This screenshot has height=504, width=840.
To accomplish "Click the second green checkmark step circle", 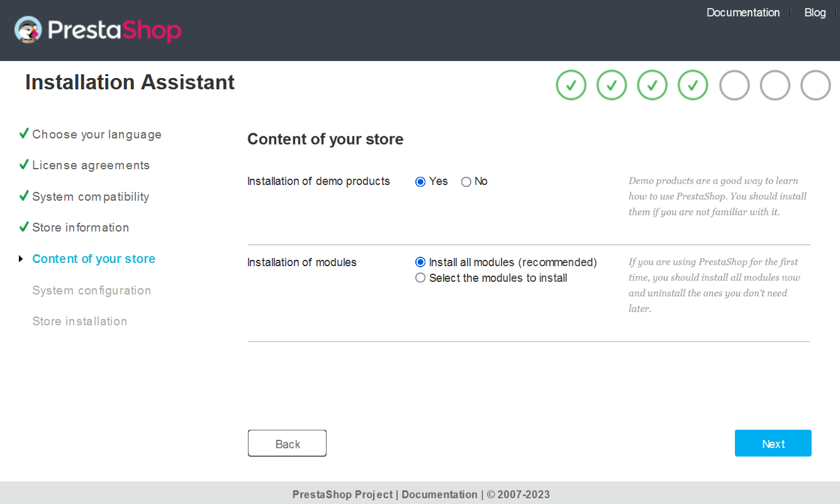I will (x=612, y=85).
